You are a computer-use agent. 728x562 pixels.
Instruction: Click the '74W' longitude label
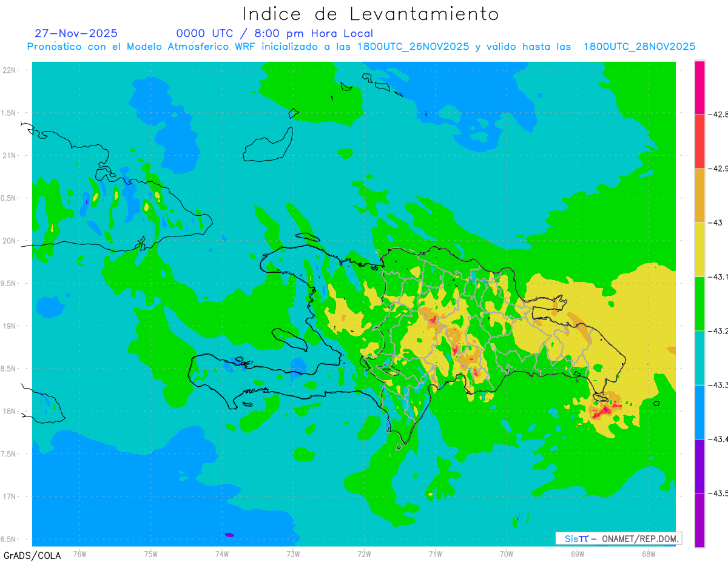222,554
